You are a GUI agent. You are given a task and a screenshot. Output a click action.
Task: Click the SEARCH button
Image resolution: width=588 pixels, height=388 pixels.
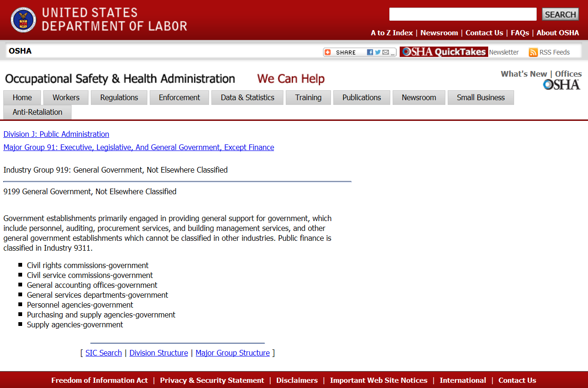560,14
